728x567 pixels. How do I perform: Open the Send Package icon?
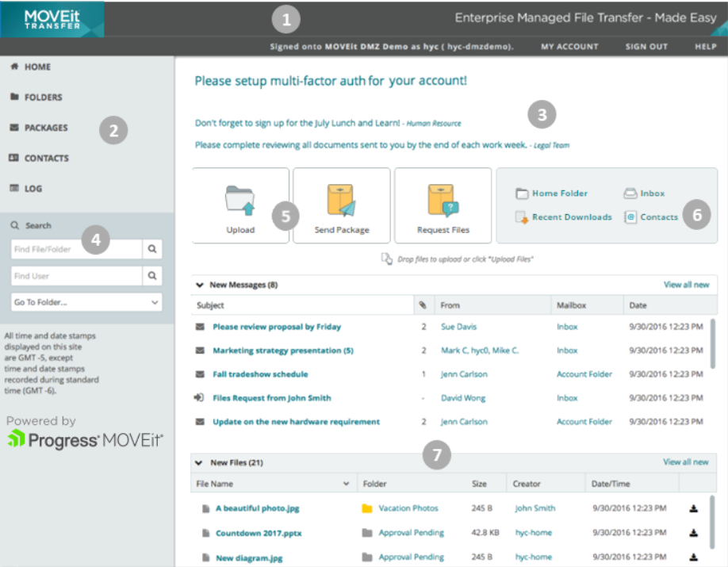click(x=341, y=201)
